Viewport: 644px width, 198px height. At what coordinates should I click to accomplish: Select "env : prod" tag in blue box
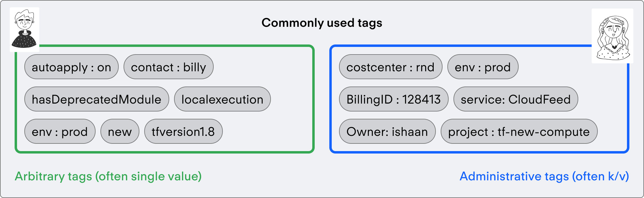coord(483,67)
